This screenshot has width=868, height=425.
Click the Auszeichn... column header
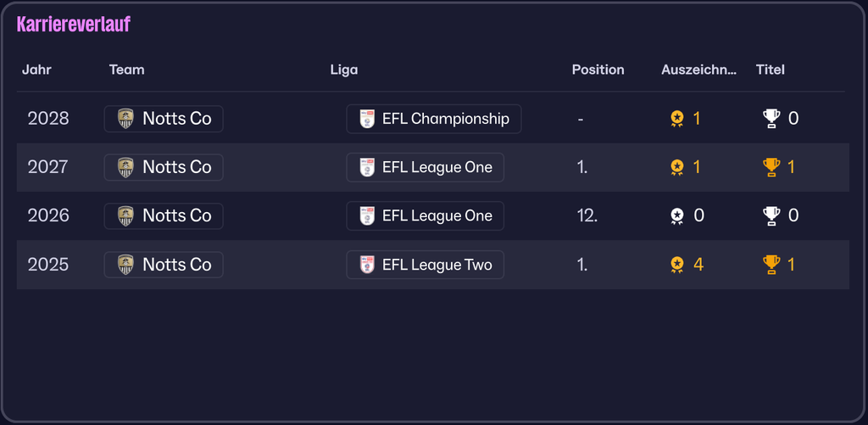pyautogui.click(x=698, y=70)
